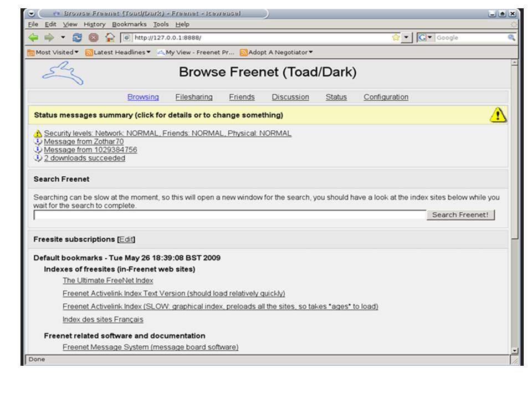
Task: Click the scrollbar down arrow
Action: tap(515, 351)
